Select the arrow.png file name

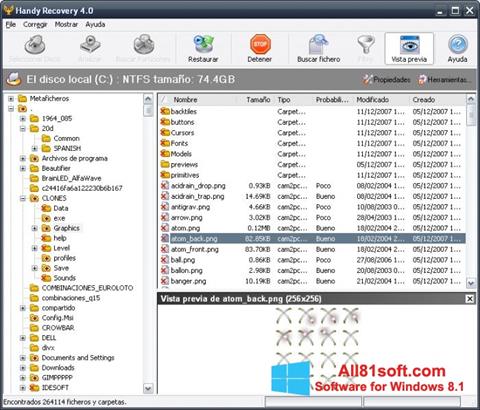(187, 218)
